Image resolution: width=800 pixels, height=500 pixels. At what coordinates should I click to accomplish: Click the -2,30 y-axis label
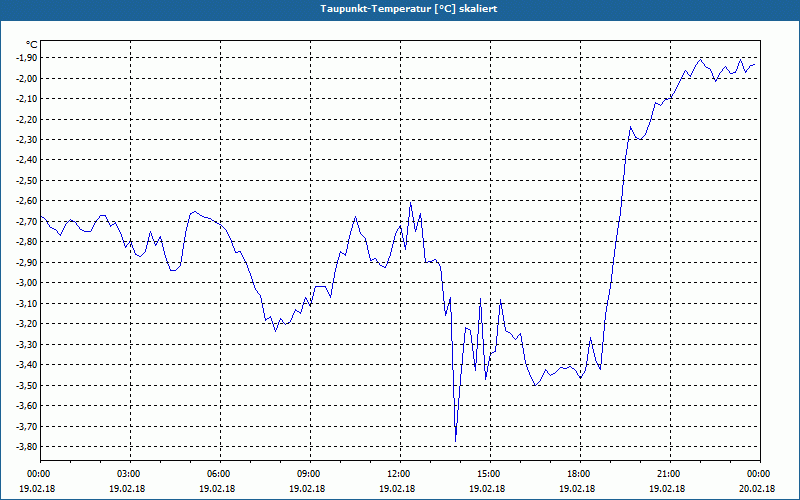[28, 140]
